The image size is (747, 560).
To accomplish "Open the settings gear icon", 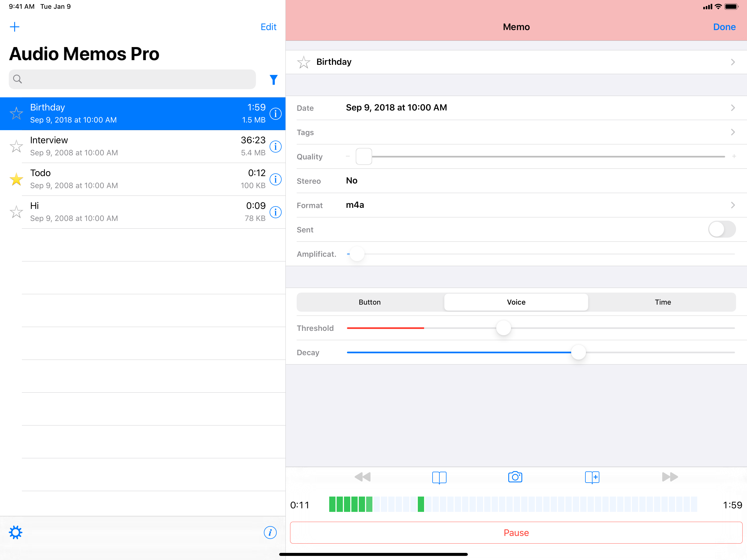I will click(16, 533).
